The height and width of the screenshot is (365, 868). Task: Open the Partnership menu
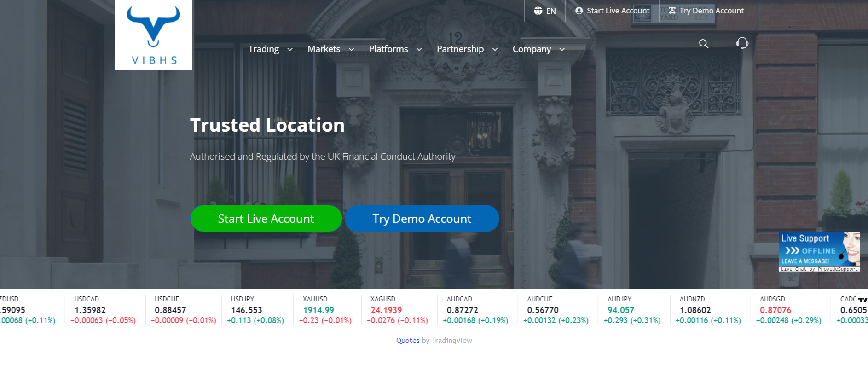click(x=460, y=49)
